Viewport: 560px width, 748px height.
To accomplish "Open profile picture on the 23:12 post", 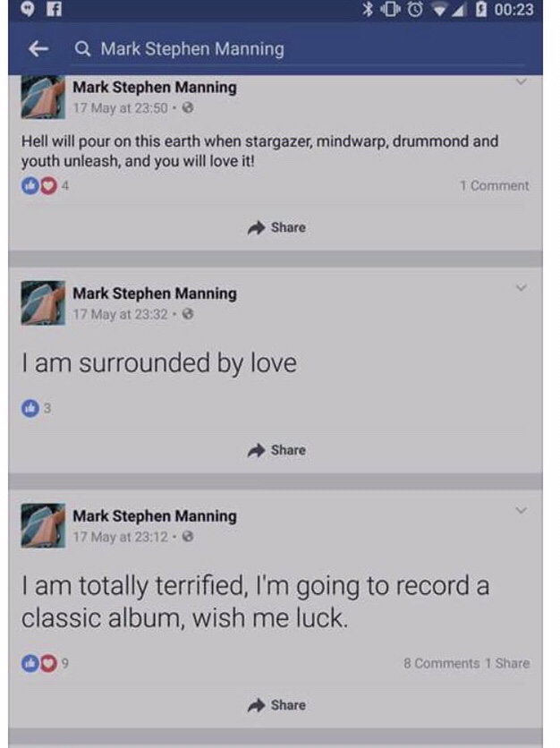I will [43, 525].
